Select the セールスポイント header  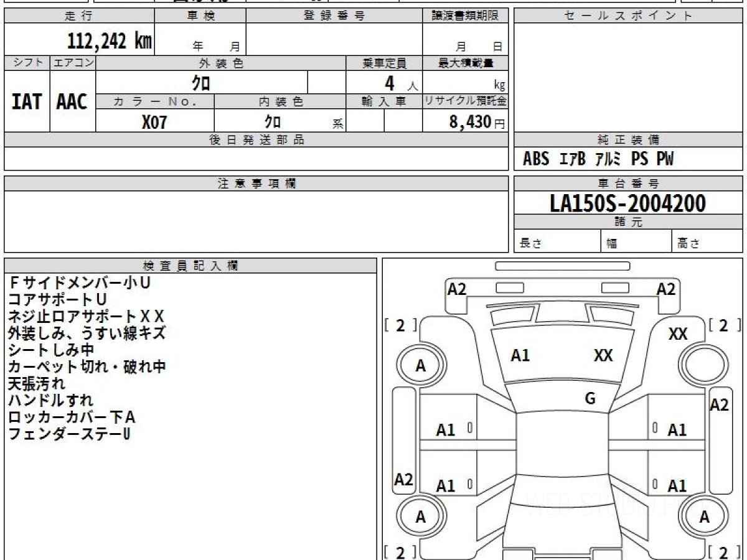[x=628, y=16]
